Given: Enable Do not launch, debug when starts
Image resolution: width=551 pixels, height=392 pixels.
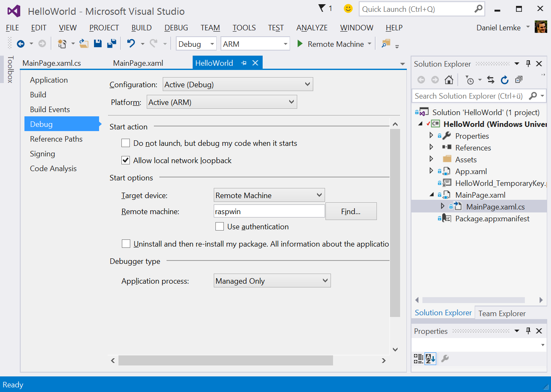Looking at the screenshot, I should [x=126, y=143].
